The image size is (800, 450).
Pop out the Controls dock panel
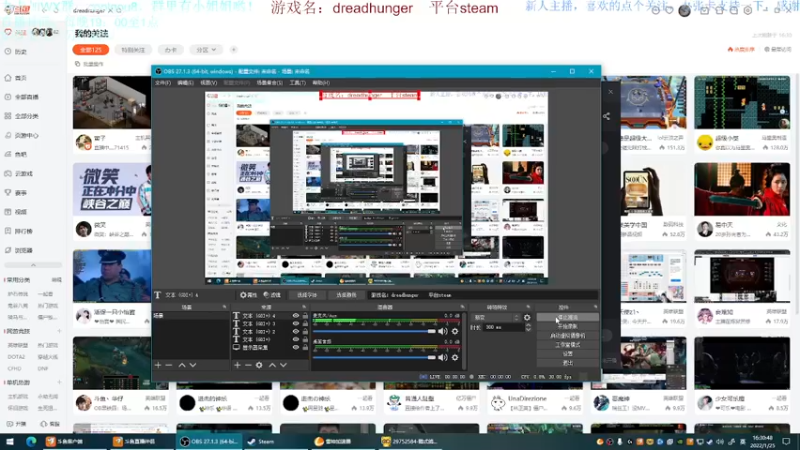[x=595, y=307]
